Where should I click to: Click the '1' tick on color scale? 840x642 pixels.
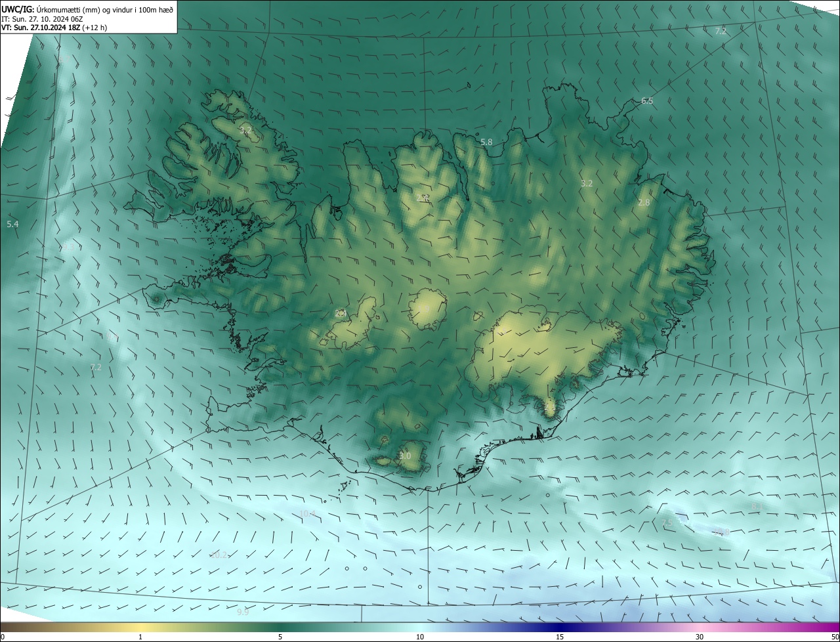(x=140, y=637)
